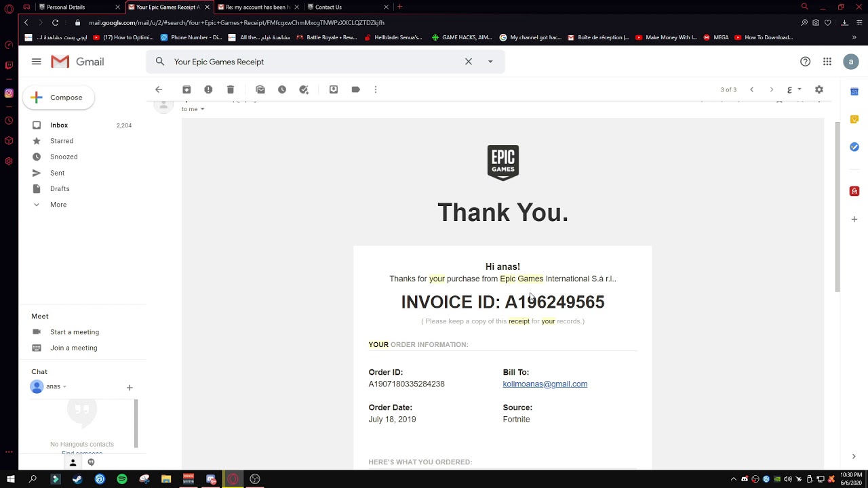Image resolution: width=868 pixels, height=488 pixels.
Task: Delete this email with trash icon
Action: pyautogui.click(x=231, y=89)
